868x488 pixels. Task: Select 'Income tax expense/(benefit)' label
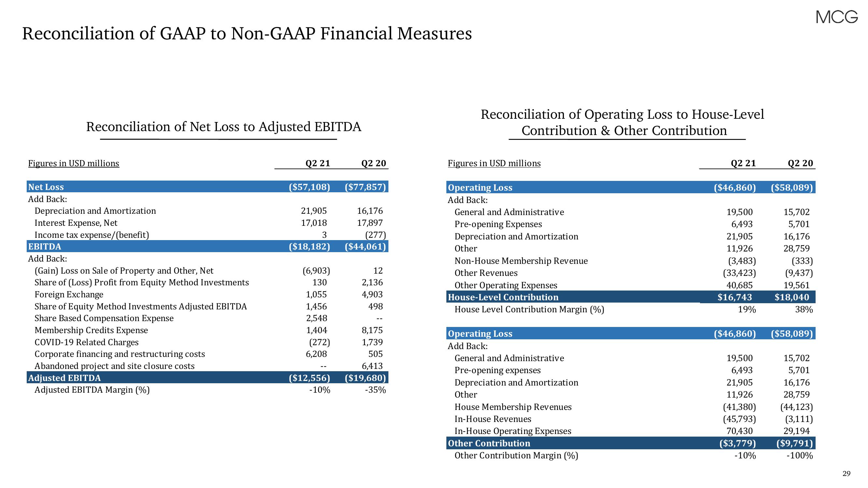(x=92, y=235)
